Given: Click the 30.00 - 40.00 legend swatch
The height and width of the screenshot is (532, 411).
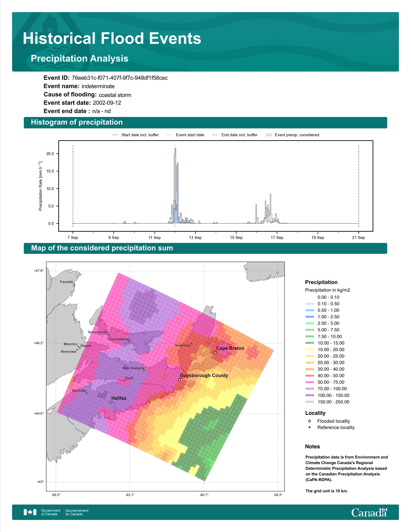Looking at the screenshot, I should pos(310,369).
